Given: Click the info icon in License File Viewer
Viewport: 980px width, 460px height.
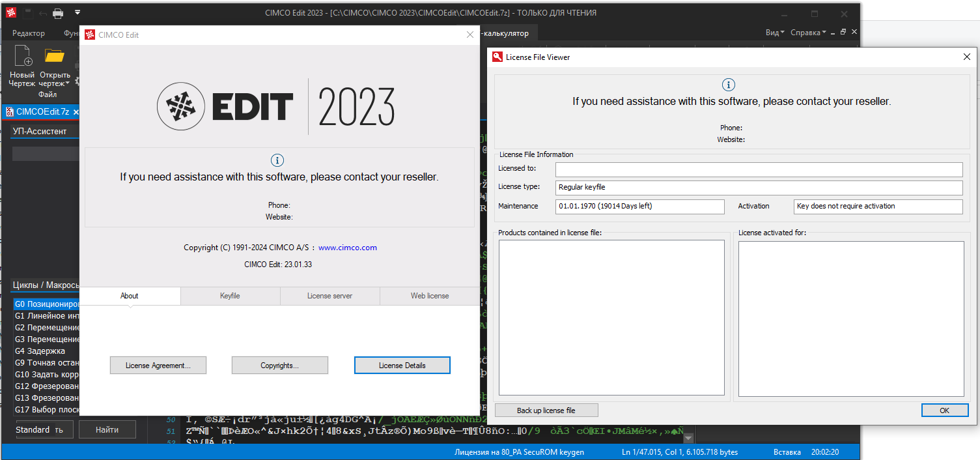Looking at the screenshot, I should point(729,85).
